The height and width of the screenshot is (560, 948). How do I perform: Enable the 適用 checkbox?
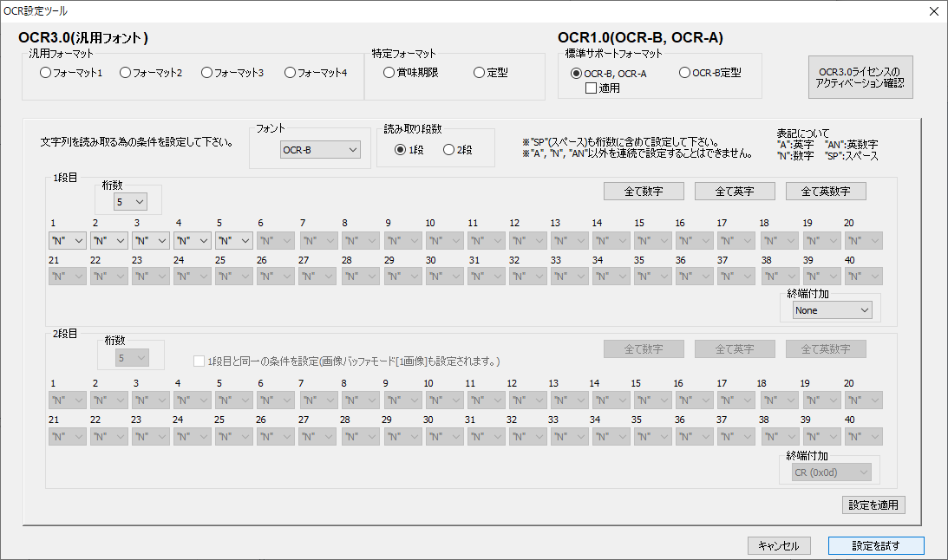592,88
